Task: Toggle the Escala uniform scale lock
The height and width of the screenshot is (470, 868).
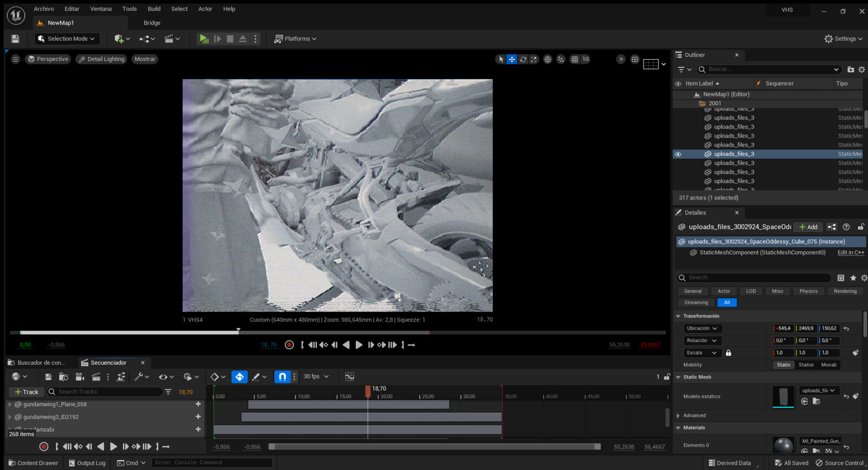Action: pos(729,353)
